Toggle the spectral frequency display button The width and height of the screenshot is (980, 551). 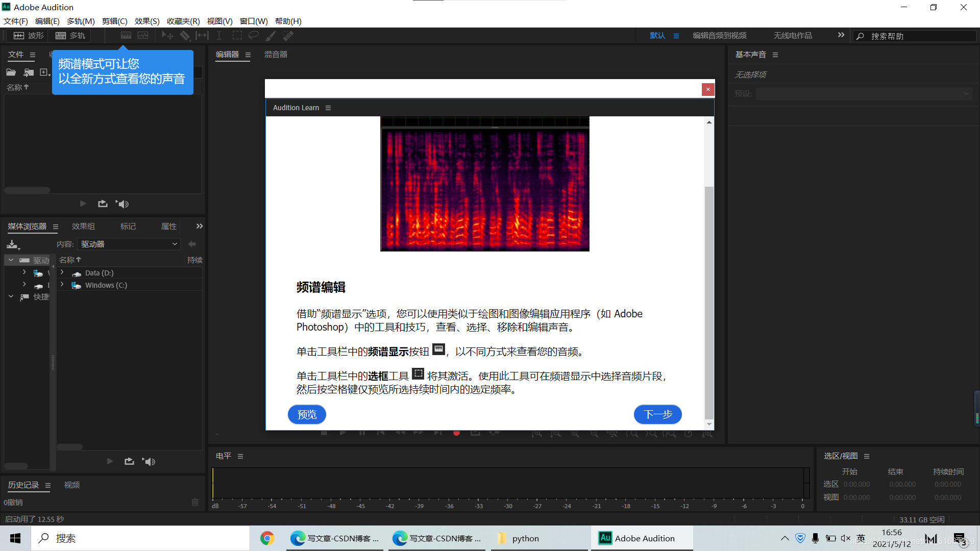(126, 36)
